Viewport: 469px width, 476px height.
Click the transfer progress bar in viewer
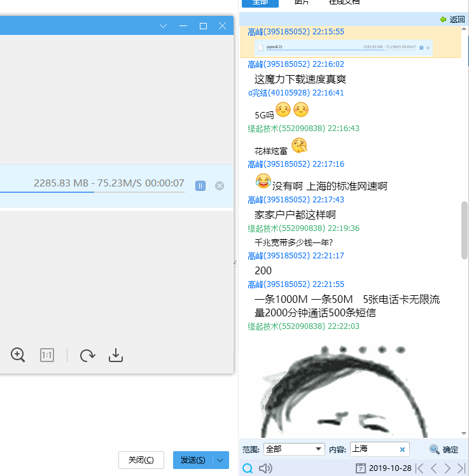(x=92, y=192)
